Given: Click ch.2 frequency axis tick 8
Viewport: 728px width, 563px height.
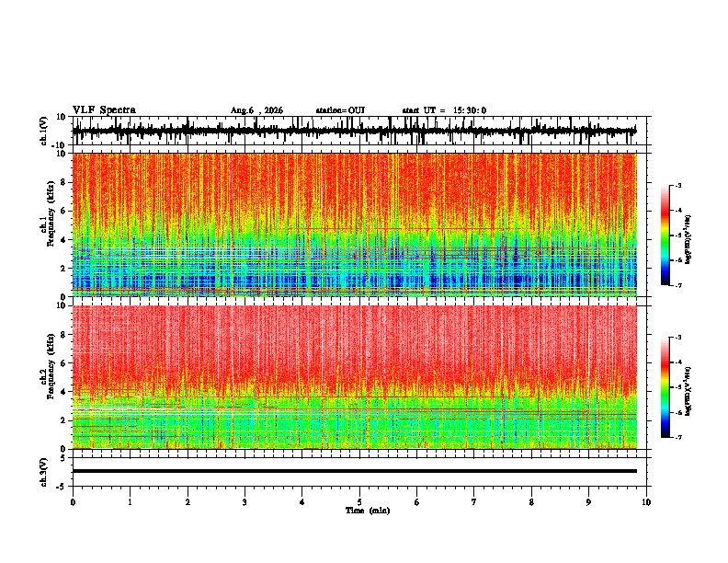Looking at the screenshot, I should (64, 335).
